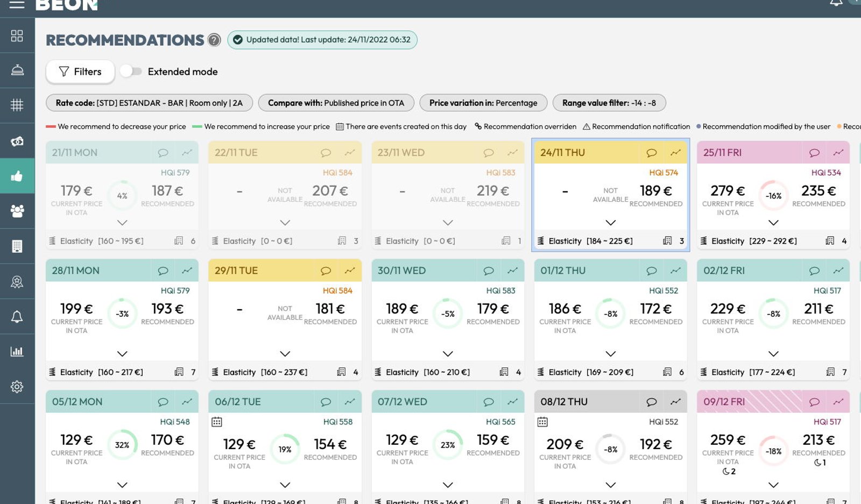Viewport: 861px width, 504px height.
Task: Click competitor count icon on 02/12 FRI card
Action: (x=830, y=372)
